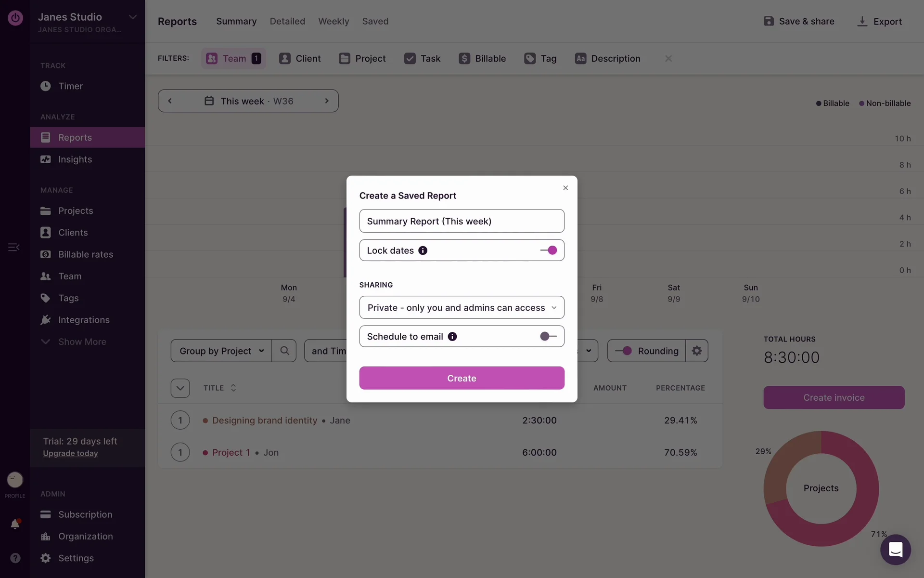Viewport: 924px width, 578px height.
Task: Click the rounding settings gear icon
Action: (x=696, y=351)
